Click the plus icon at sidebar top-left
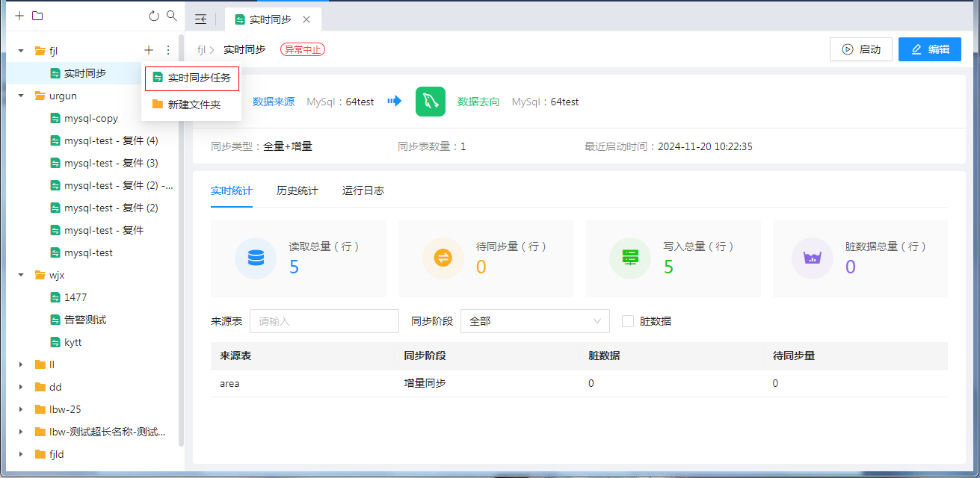 click(19, 16)
